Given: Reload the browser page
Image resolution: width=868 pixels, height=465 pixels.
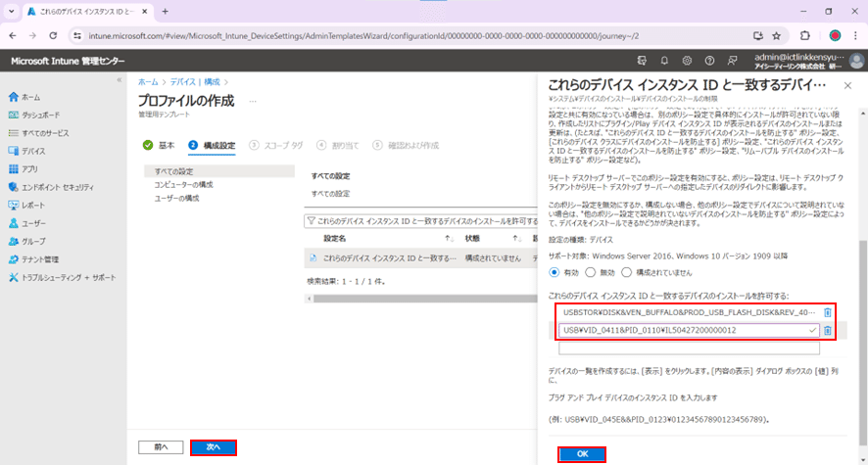Looking at the screenshot, I should coord(53,36).
